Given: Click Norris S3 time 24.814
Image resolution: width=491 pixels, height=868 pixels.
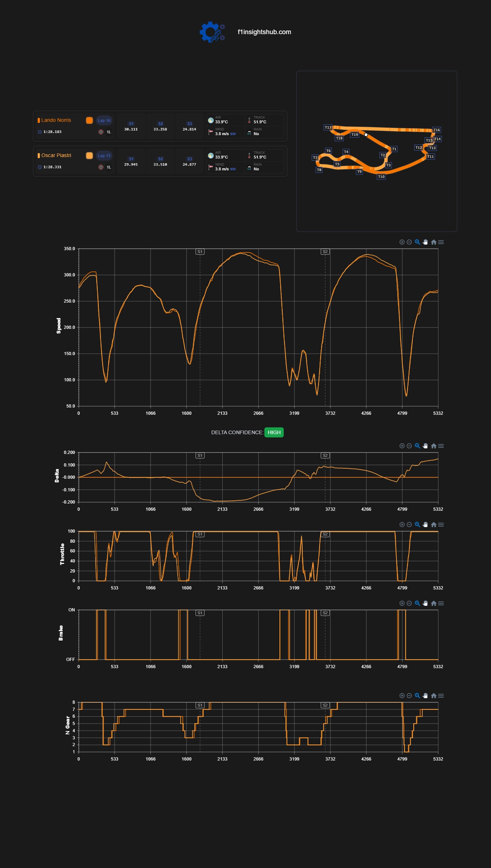Looking at the screenshot, I should pyautogui.click(x=189, y=129).
